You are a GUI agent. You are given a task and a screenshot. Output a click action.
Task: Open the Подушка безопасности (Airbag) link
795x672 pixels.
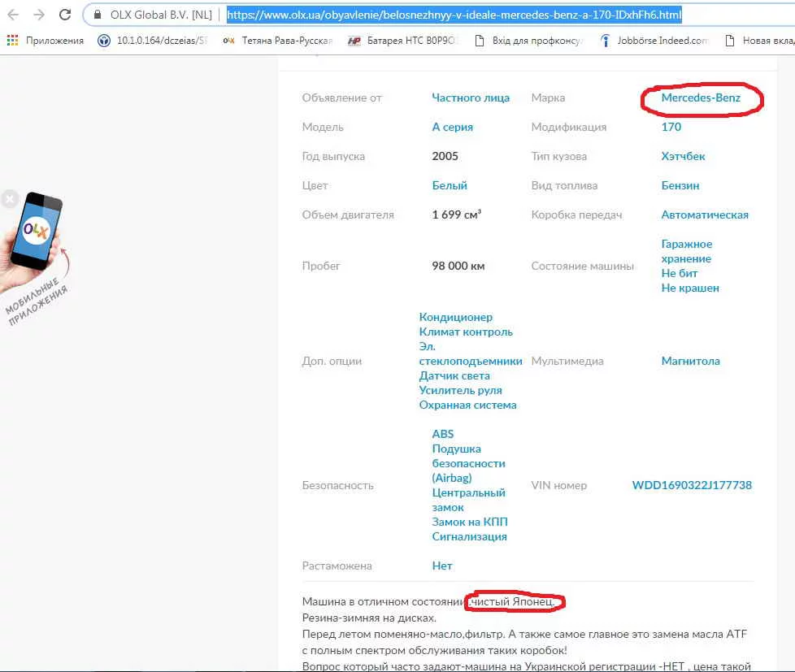468,464
